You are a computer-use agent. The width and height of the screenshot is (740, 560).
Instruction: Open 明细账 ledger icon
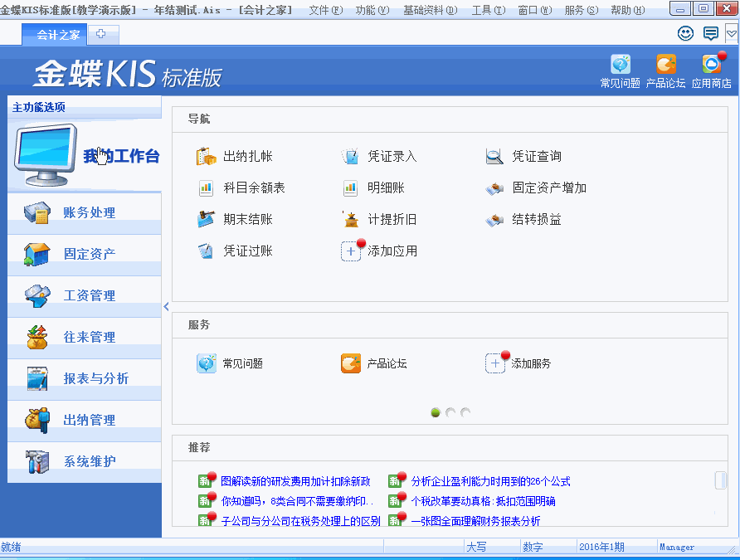click(351, 187)
